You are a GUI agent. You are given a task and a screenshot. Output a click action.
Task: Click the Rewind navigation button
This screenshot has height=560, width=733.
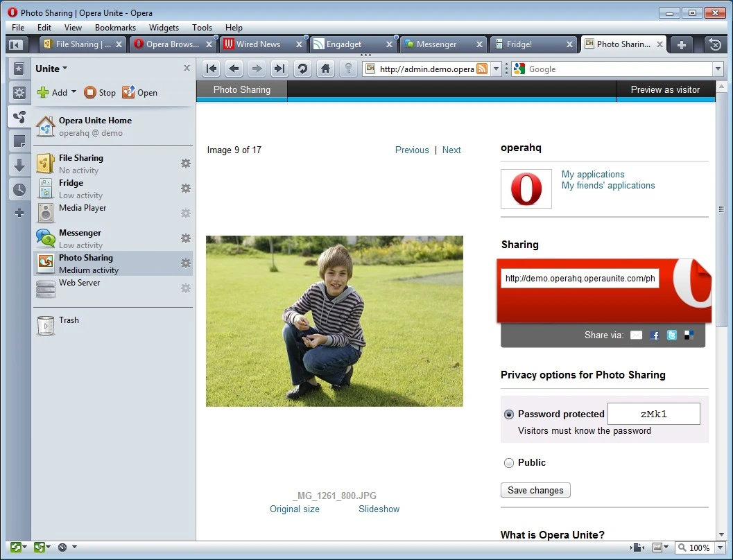(x=212, y=69)
